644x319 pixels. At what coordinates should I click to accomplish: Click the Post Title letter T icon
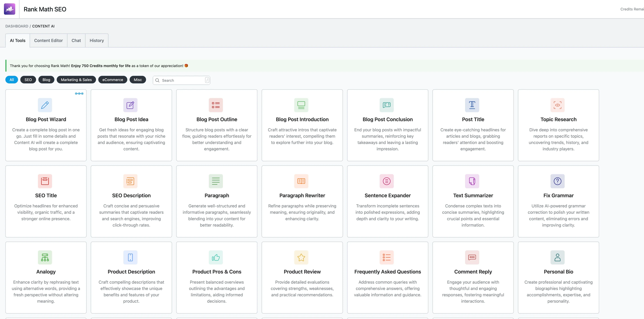(472, 105)
